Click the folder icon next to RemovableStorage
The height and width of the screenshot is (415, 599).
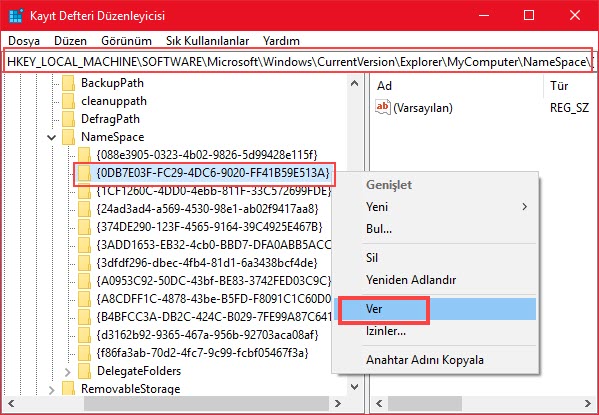68,389
